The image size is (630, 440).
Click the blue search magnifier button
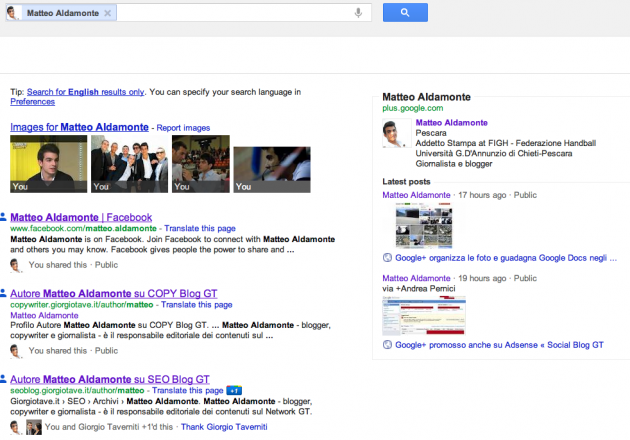(405, 12)
